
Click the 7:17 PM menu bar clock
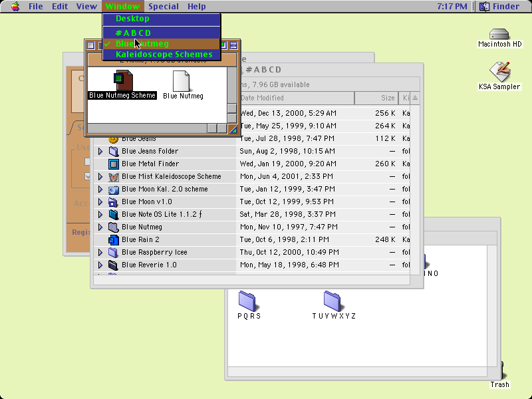pos(452,6)
